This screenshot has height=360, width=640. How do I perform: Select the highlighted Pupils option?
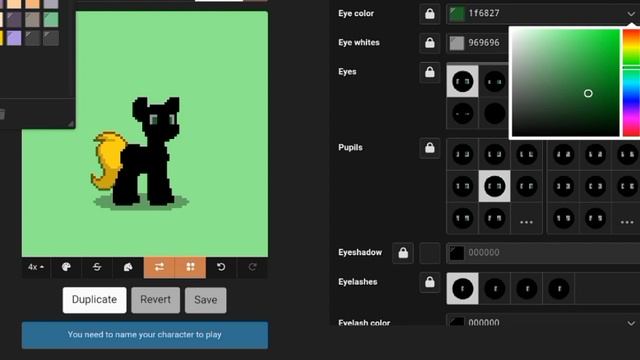[x=494, y=186]
